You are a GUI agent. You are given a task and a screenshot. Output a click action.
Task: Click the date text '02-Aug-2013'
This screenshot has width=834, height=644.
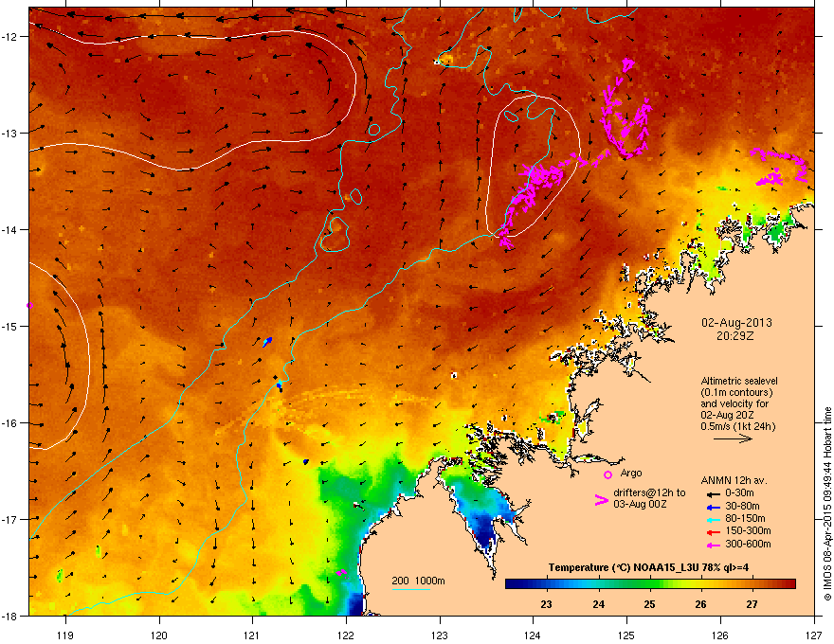(x=736, y=323)
